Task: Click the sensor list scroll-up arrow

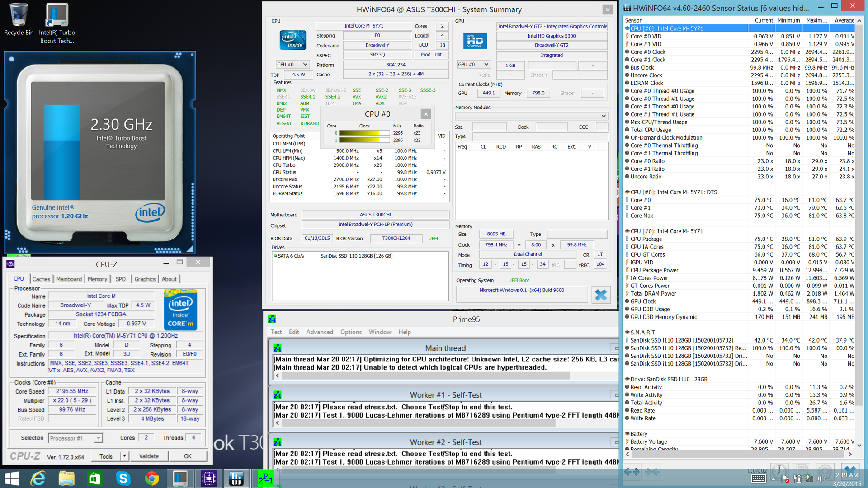Action: click(859, 21)
